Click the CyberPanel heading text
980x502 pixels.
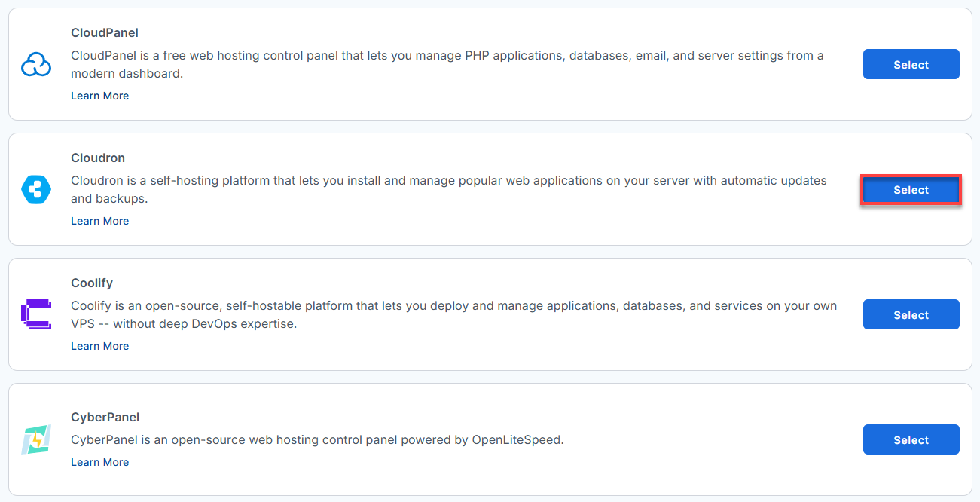click(x=105, y=418)
